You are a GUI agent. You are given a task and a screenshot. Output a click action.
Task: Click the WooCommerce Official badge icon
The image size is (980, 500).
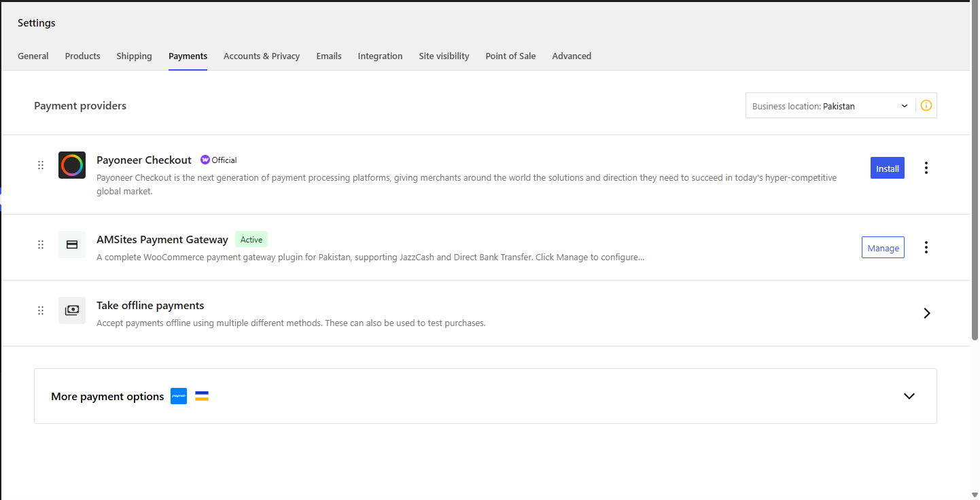[x=205, y=160]
